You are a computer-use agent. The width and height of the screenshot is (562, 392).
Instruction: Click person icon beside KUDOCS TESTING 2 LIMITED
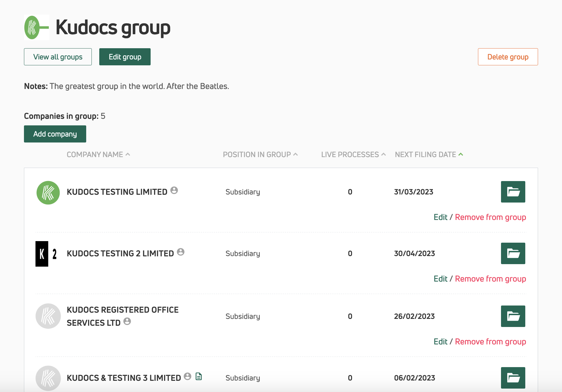181,252
